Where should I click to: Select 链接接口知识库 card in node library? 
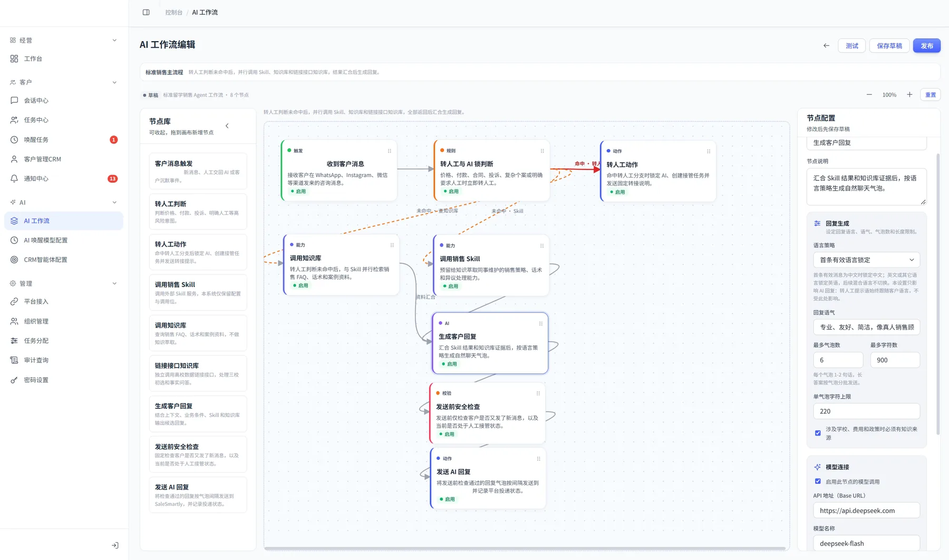point(198,374)
